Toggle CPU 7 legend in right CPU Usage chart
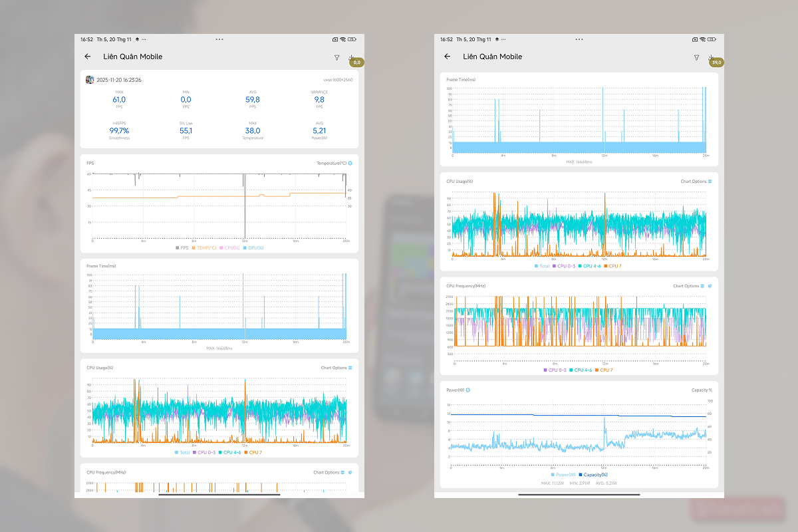This screenshot has width=798, height=532. coord(613,266)
